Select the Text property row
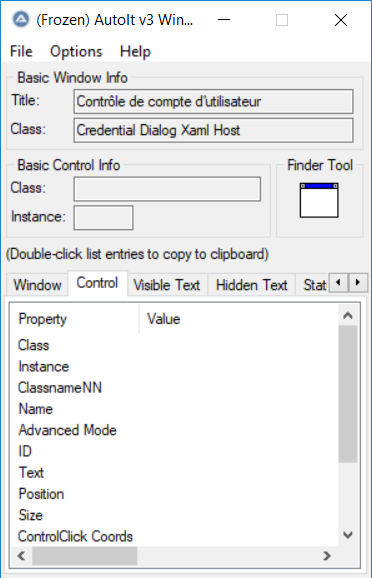Screen dimensions: 372x578 [174, 473]
